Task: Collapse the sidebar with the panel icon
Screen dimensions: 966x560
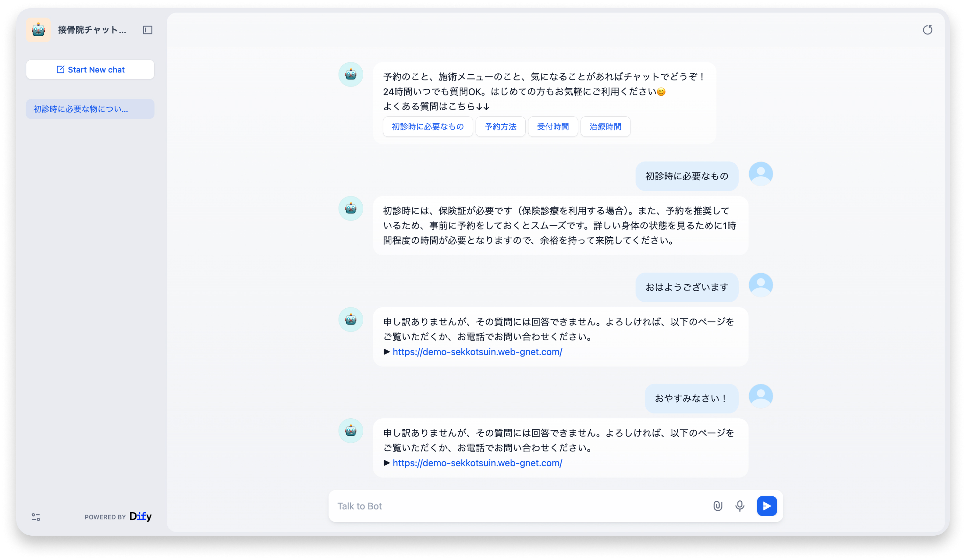Action: point(147,30)
